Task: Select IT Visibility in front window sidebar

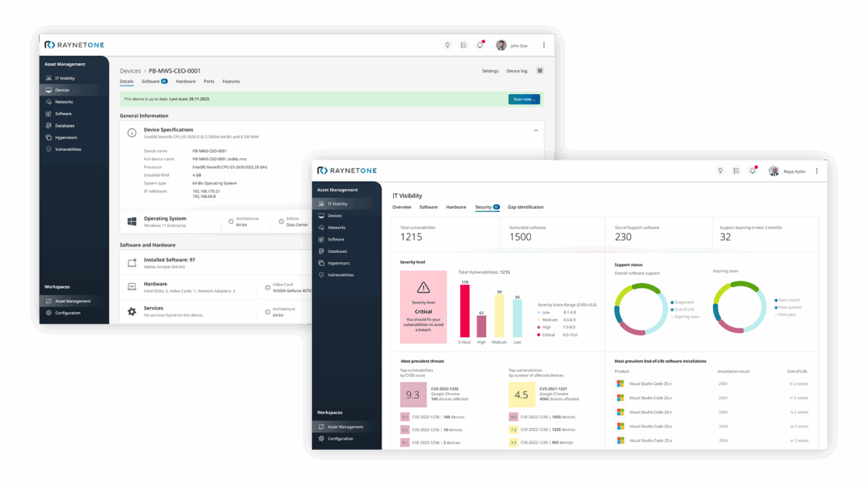Action: [x=342, y=204]
